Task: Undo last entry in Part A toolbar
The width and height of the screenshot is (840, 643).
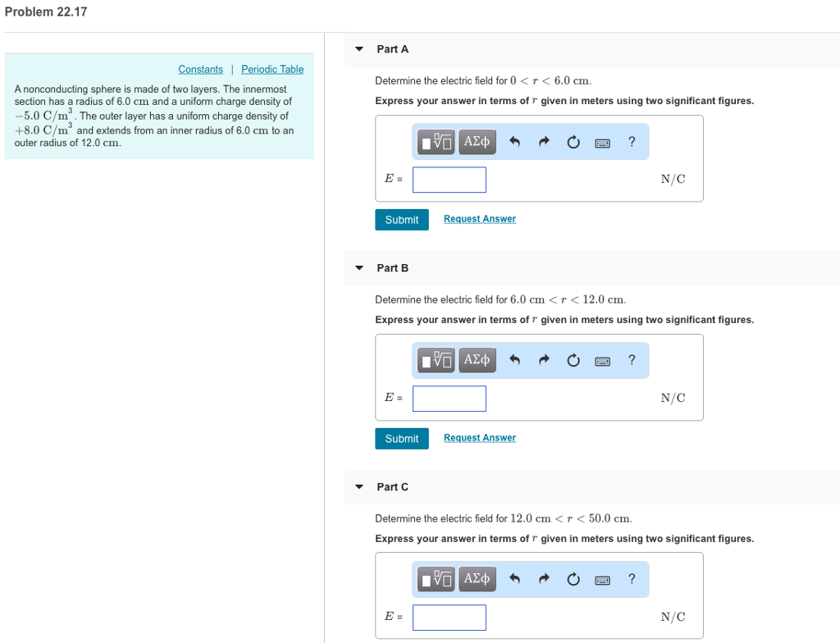Action: pos(514,142)
